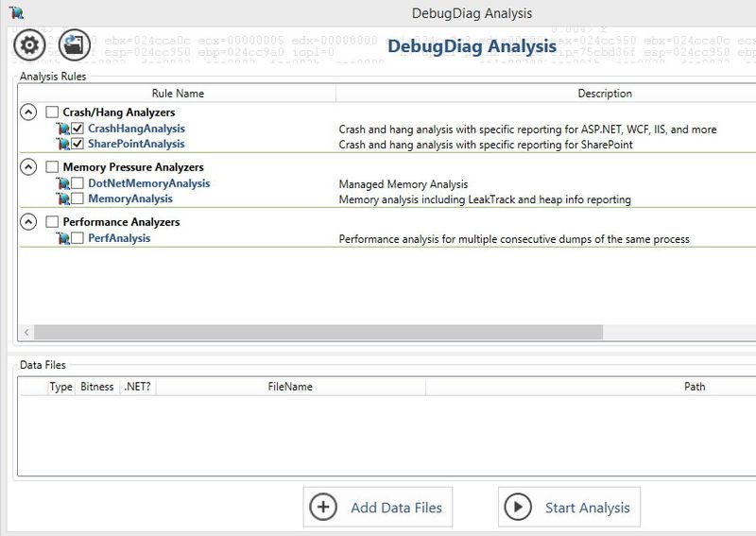Click the Path column header
Viewport: 756px width, 536px height.
(x=695, y=387)
